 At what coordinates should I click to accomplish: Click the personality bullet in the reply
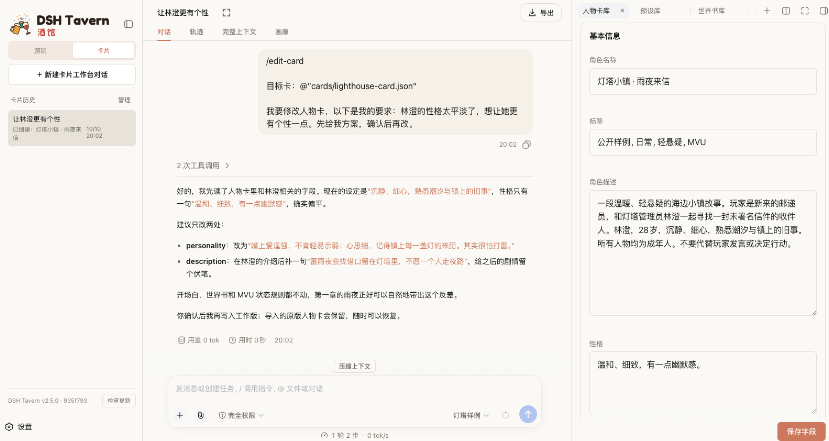coord(350,246)
